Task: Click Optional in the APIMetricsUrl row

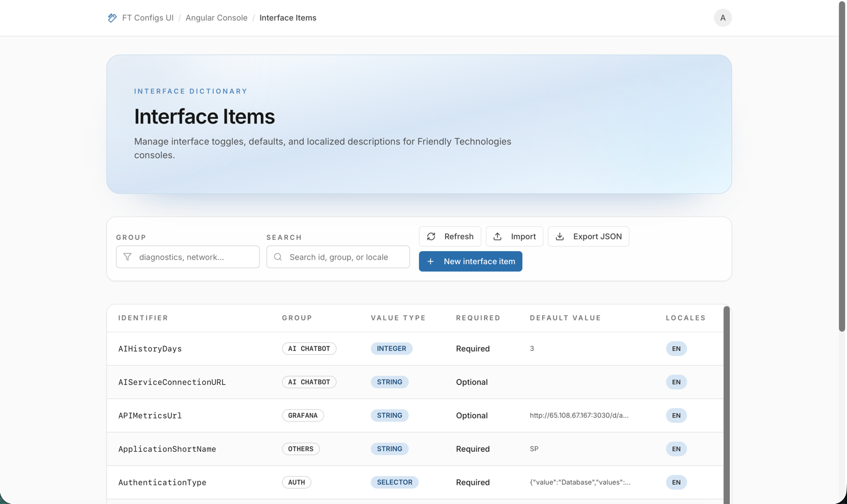Action: [x=472, y=416]
